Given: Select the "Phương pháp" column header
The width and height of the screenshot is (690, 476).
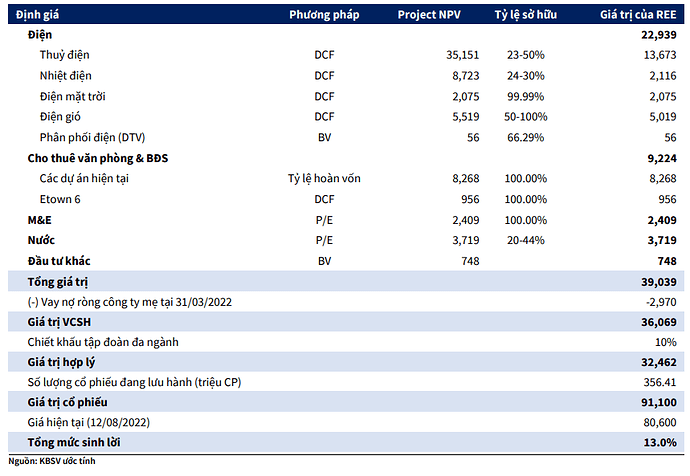Looking at the screenshot, I should point(324,15).
